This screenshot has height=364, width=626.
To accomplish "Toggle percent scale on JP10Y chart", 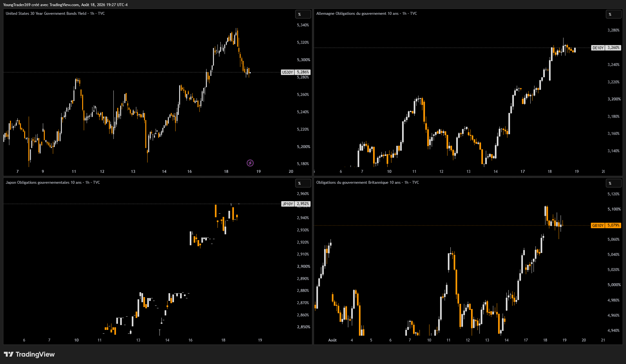I will tap(303, 183).
